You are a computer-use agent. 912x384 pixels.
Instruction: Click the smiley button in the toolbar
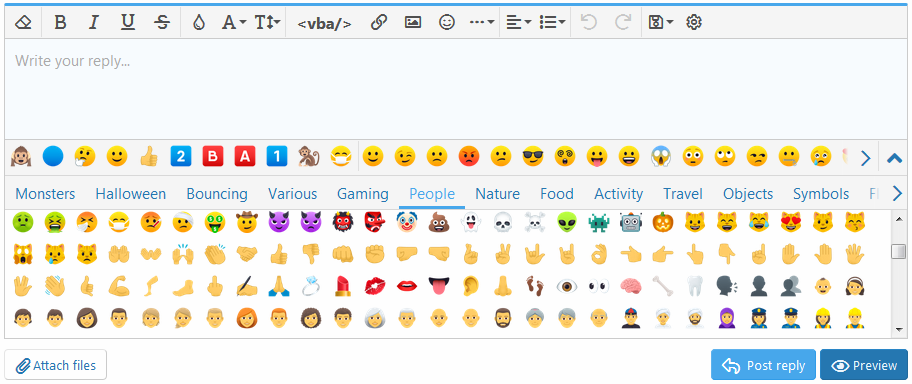point(447,23)
